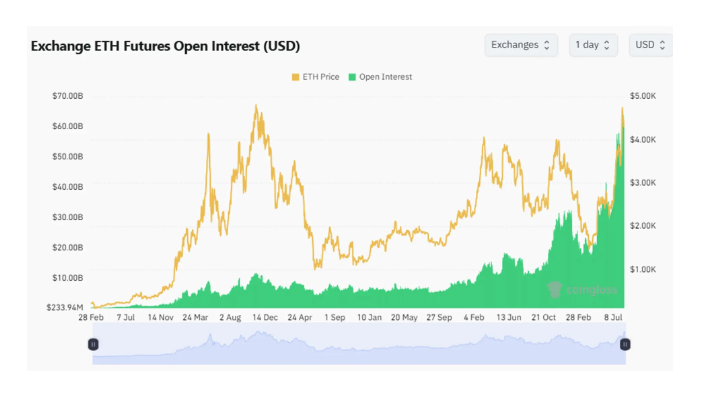This screenshot has height=400, width=703.
Task: Expand the 1 day interval dropdown
Action: tap(593, 45)
